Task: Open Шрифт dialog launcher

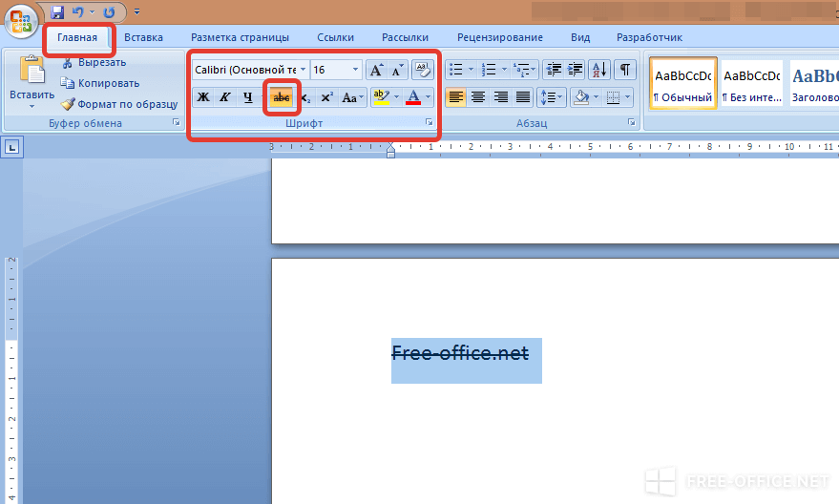Action: click(x=430, y=122)
